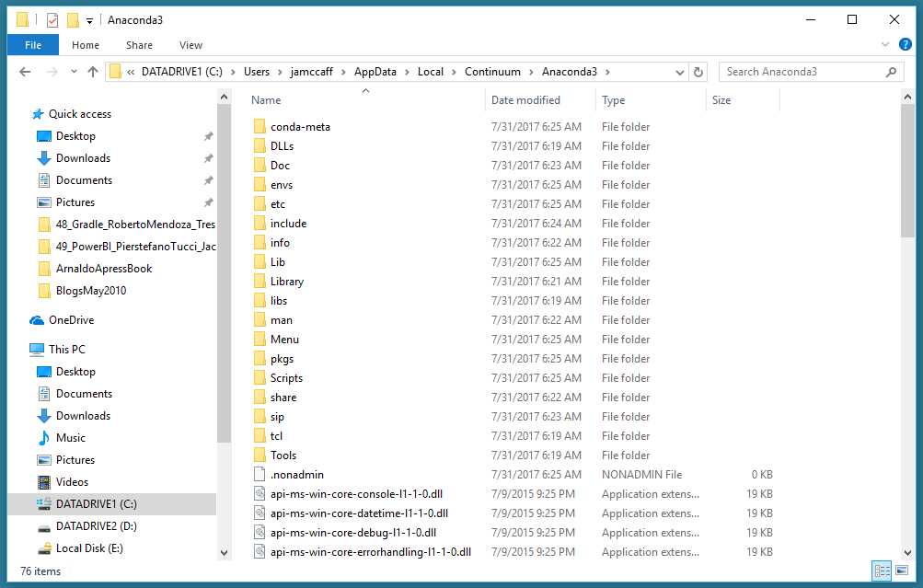Open Music under This PC
The image size is (923, 588).
click(x=71, y=438)
